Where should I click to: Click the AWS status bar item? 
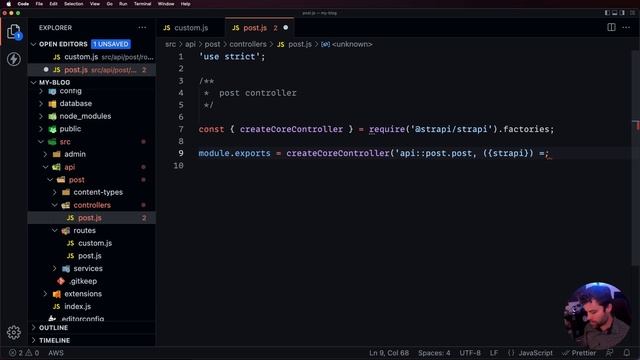(56, 353)
